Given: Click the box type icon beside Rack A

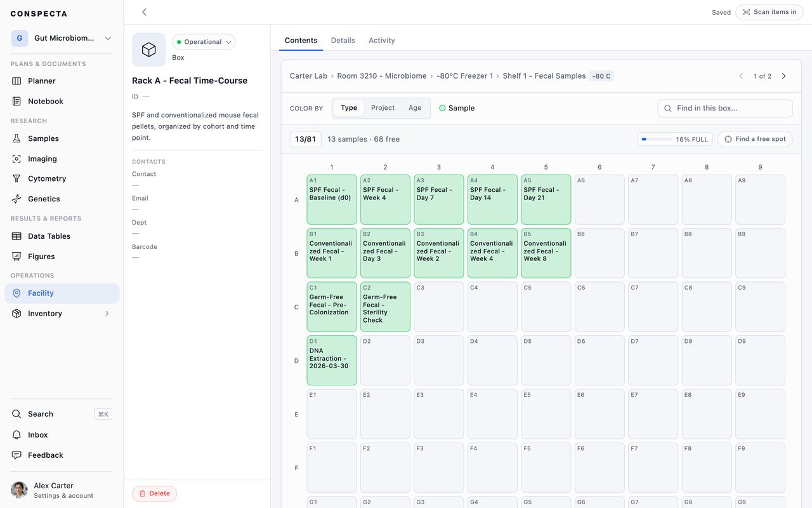Looking at the screenshot, I should [x=149, y=50].
